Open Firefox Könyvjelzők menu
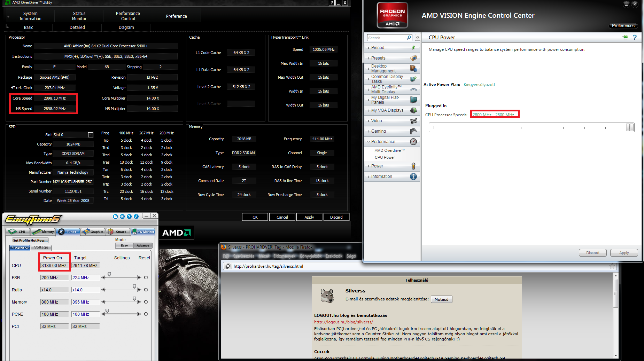 point(310,256)
